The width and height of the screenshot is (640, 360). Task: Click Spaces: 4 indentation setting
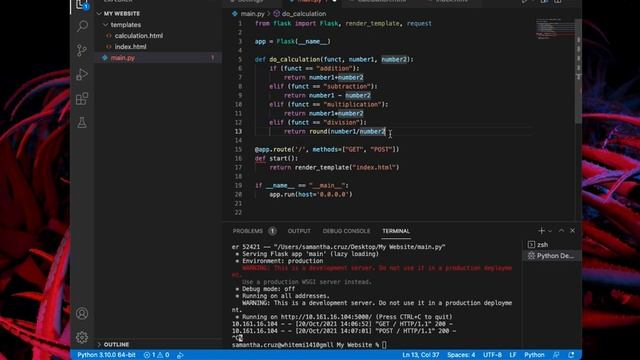click(461, 355)
